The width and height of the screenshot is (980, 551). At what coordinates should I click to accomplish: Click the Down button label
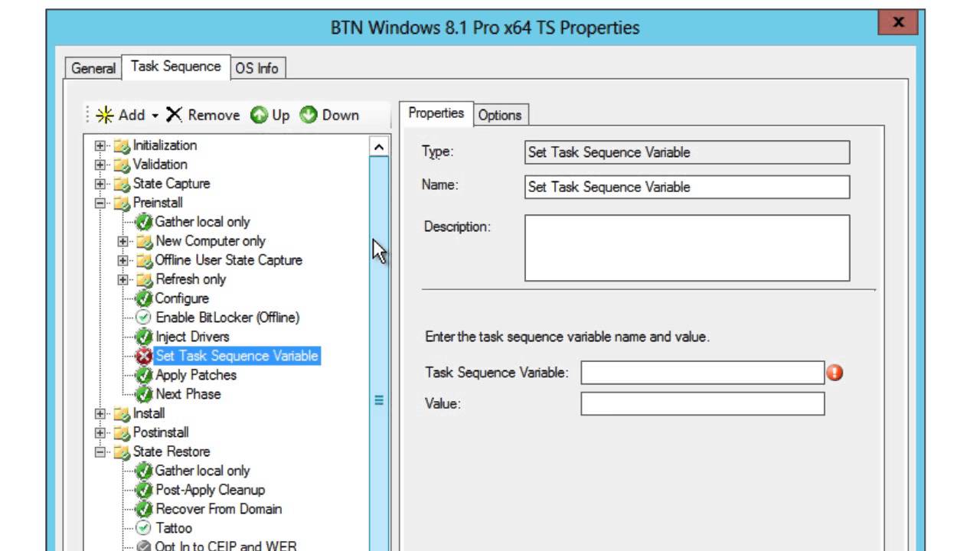(x=340, y=115)
